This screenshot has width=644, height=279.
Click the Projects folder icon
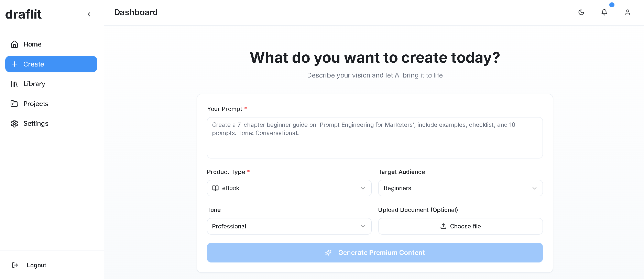(14, 104)
